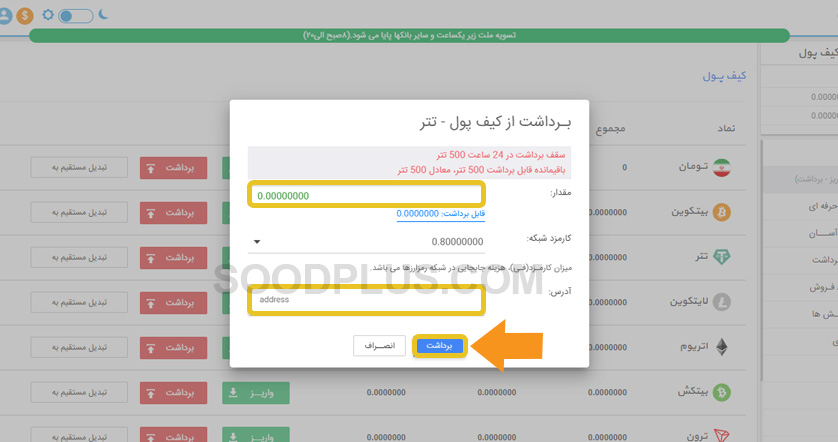Screen dimensions: 838x442
Task: Click تبدیل مستقیم به in تتر row
Action: tap(79, 257)
